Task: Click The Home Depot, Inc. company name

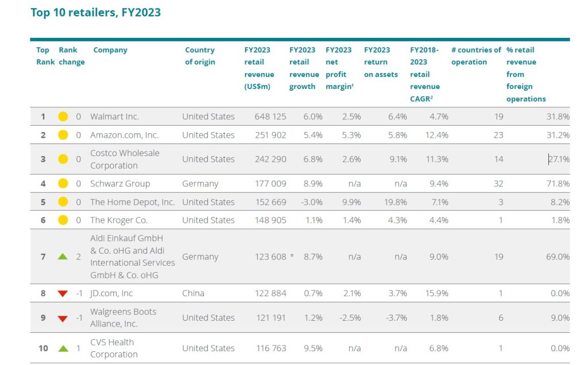Action: click(x=133, y=202)
